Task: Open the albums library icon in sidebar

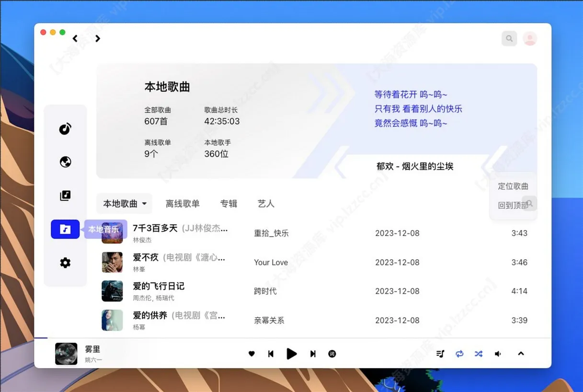Action: [x=65, y=195]
